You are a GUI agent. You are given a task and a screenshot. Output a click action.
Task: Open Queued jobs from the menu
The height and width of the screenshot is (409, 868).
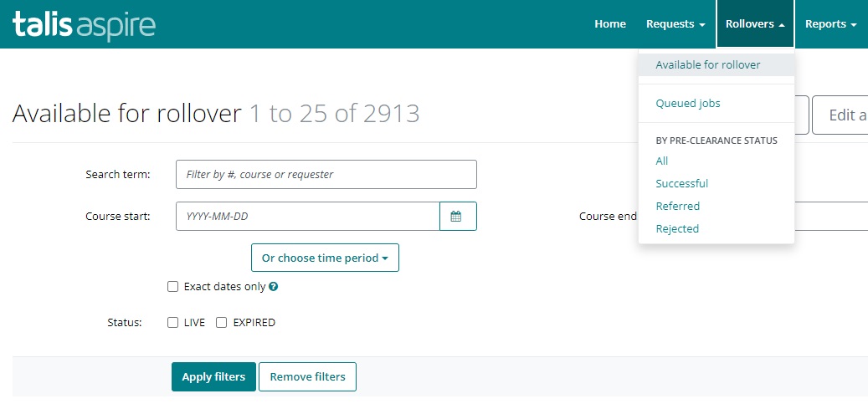tap(687, 104)
